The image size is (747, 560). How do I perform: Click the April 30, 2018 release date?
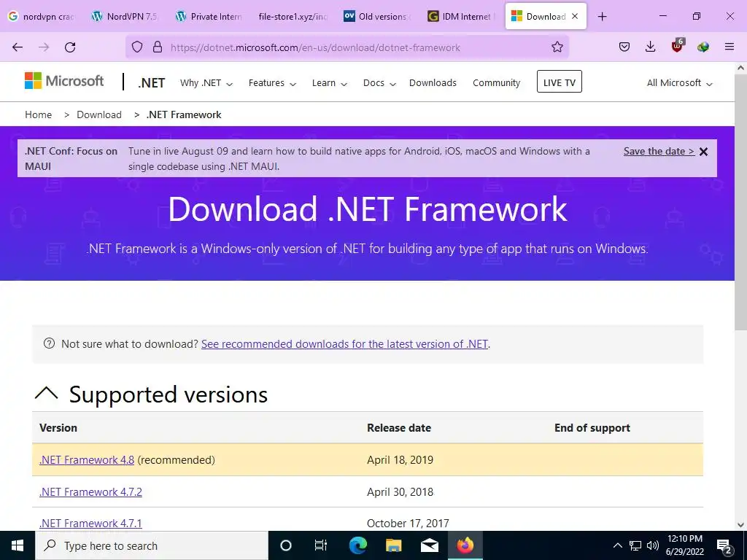400,492
